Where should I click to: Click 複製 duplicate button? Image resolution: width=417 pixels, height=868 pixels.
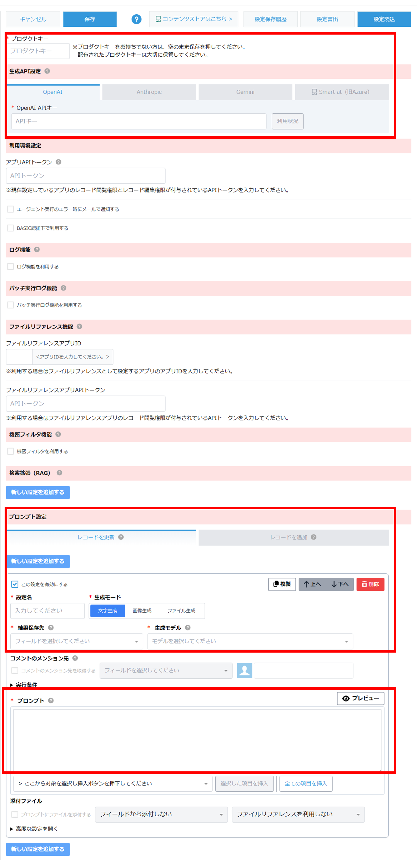(282, 584)
